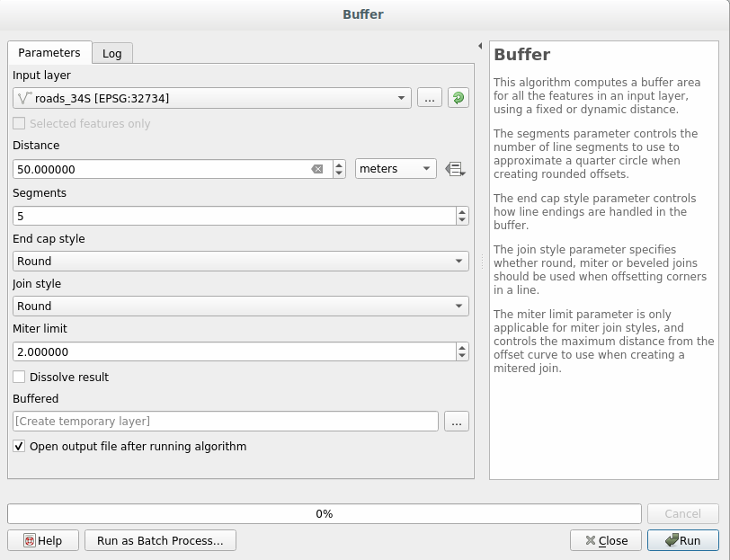Viewport: 730px width, 560px height.
Task: Click the data-defined override icon for Distance
Action: coord(454,169)
